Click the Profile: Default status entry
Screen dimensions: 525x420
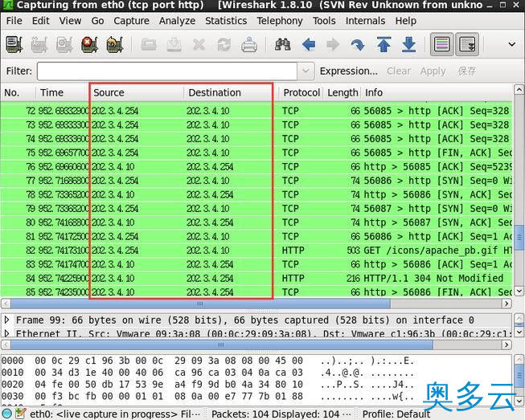pyautogui.click(x=396, y=414)
